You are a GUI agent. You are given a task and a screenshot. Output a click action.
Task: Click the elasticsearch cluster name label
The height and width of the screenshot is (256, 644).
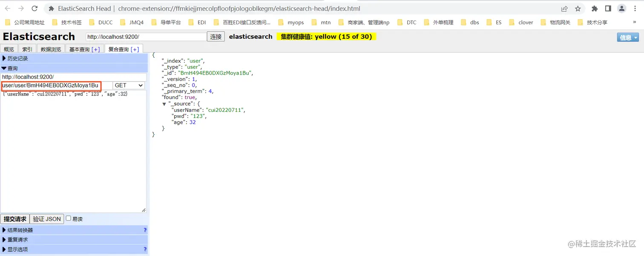tap(250, 37)
